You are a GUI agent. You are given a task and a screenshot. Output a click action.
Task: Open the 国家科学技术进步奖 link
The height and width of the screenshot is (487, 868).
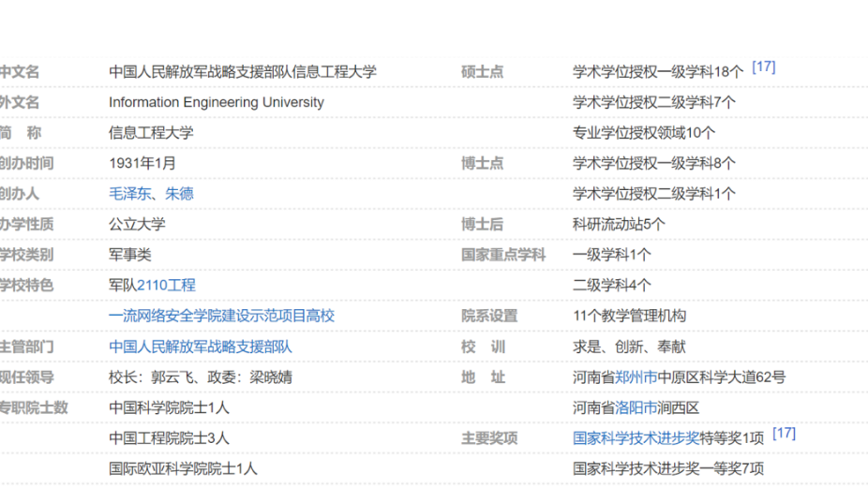[636, 438]
